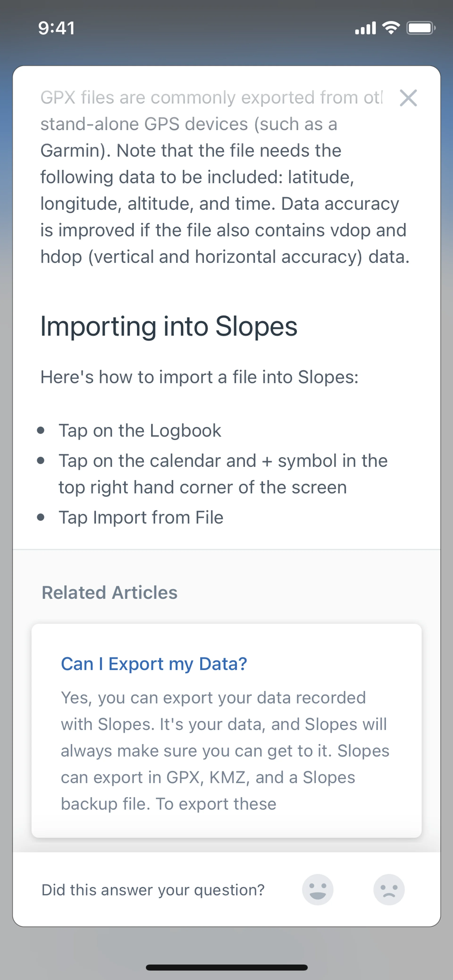Image resolution: width=453 pixels, height=980 pixels.
Task: Click the "Importing into Slopes" heading
Action: (169, 327)
